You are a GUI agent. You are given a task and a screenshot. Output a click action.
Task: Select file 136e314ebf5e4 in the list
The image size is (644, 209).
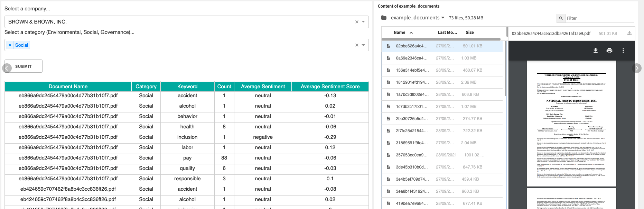pos(442,70)
